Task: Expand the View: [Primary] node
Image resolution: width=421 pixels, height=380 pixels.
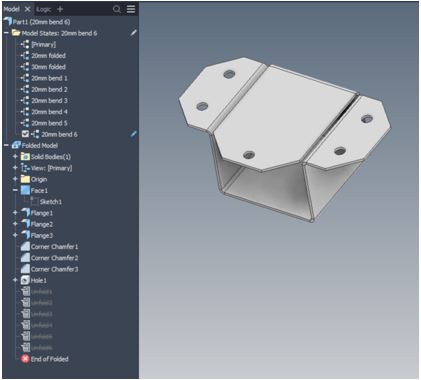Action: click(15, 168)
